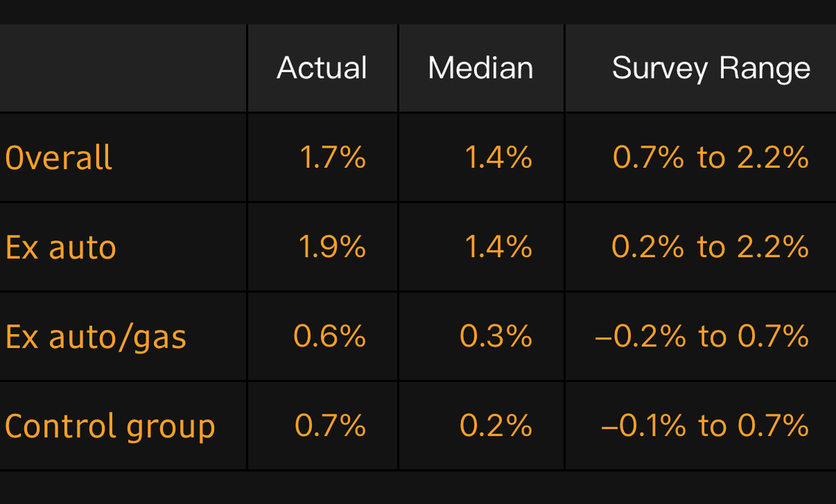Click the Ex auto/gas row label

point(96,337)
